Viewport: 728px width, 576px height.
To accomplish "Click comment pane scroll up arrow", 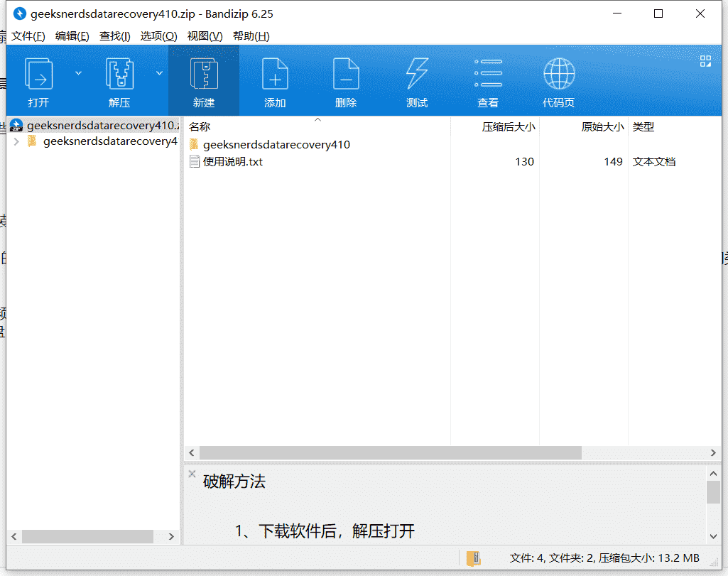I will click(x=713, y=474).
